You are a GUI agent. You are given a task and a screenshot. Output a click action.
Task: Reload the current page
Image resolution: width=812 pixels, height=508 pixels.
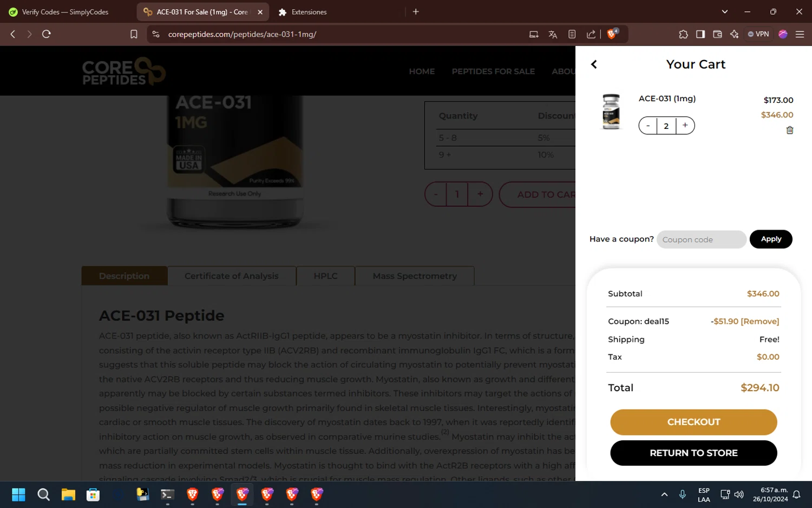click(47, 34)
